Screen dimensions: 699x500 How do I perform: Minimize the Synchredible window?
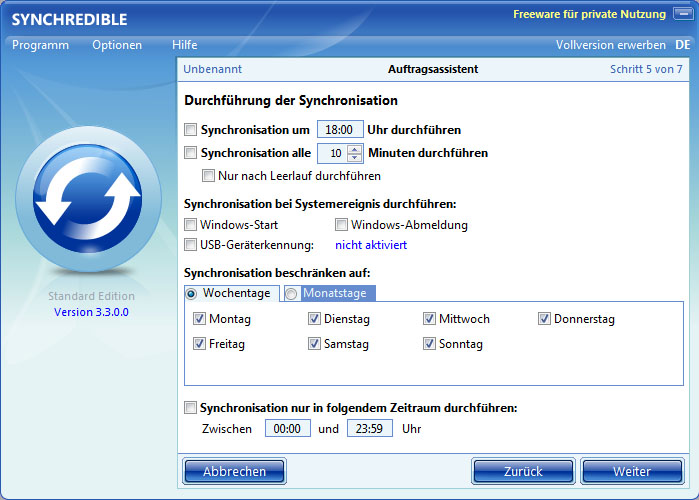coord(683,13)
